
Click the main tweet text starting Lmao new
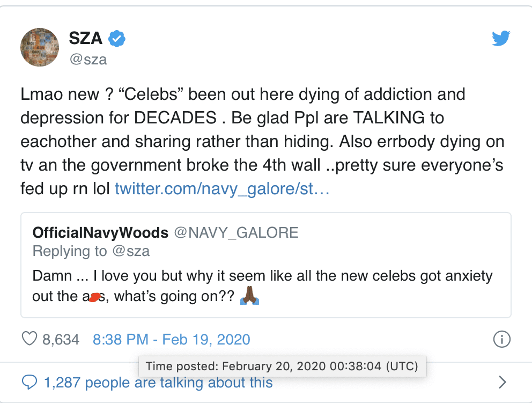tap(262, 141)
